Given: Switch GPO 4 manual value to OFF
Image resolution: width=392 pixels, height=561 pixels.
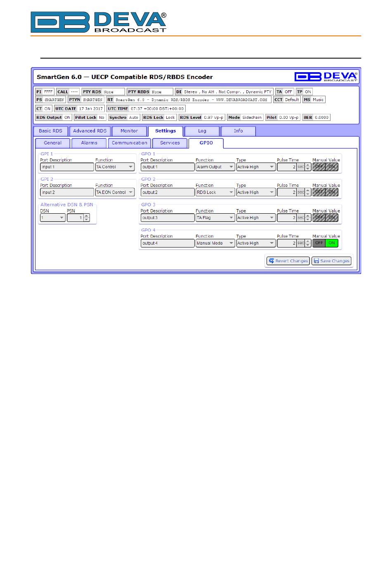Looking at the screenshot, I should [319, 243].
